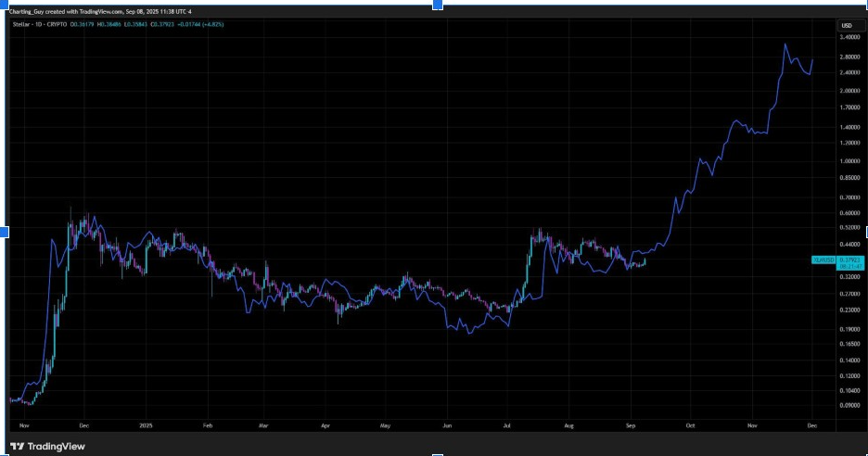Click the low value L0.35843

tap(135, 24)
